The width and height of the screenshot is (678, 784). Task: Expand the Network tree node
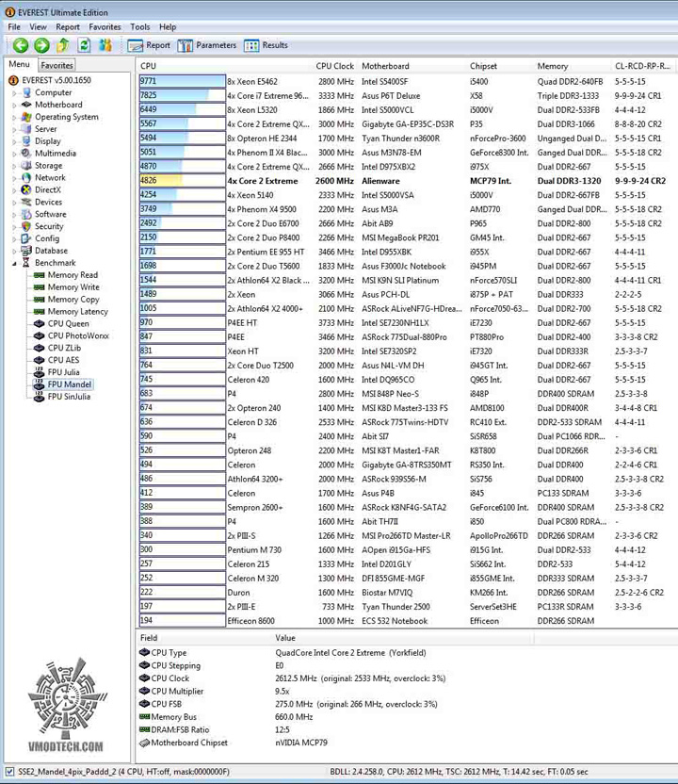pos(14,177)
